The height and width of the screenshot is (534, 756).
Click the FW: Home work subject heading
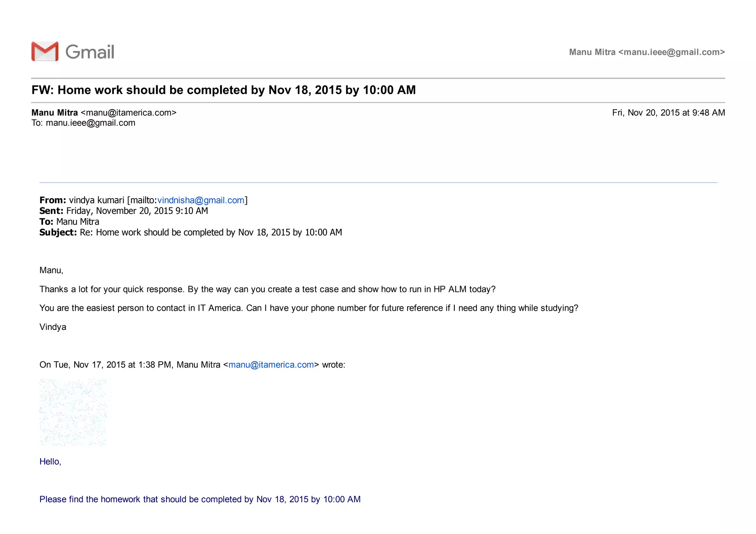[x=223, y=90]
